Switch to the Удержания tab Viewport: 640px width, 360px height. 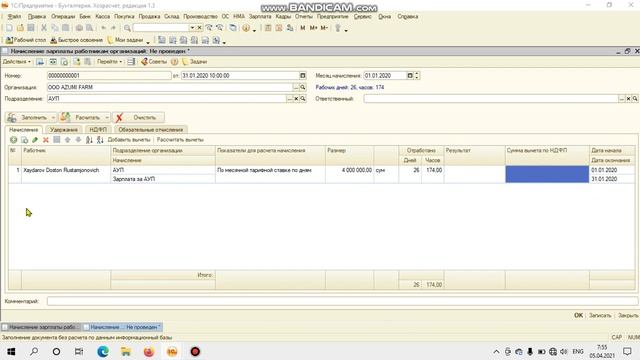pyautogui.click(x=64, y=129)
